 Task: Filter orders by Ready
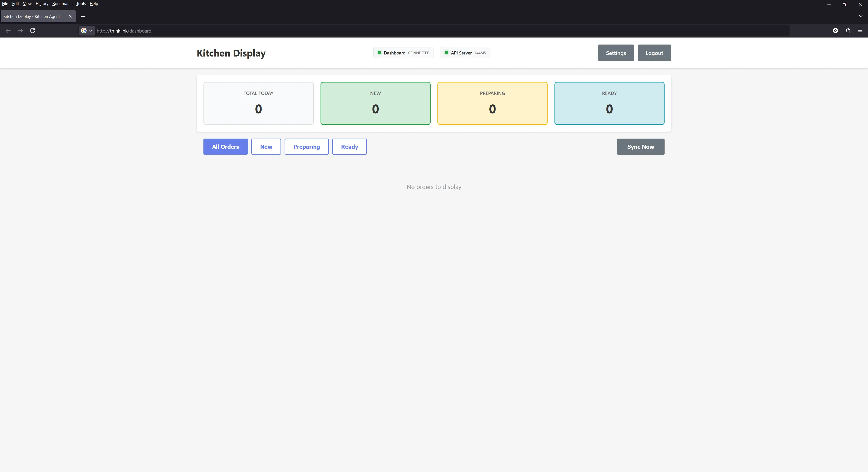pyautogui.click(x=349, y=146)
